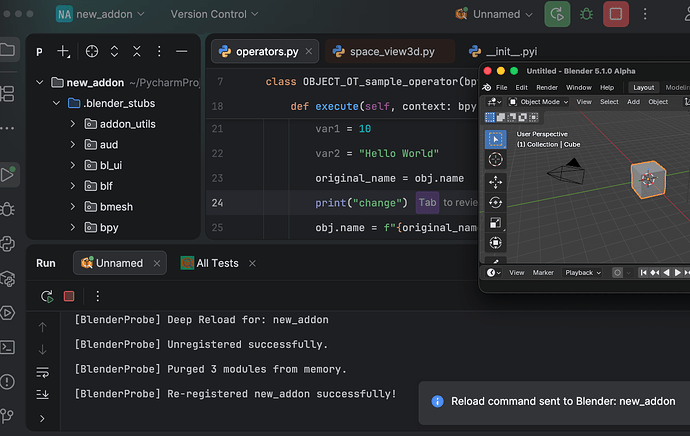Activate Blender Select Box tool

[495, 139]
